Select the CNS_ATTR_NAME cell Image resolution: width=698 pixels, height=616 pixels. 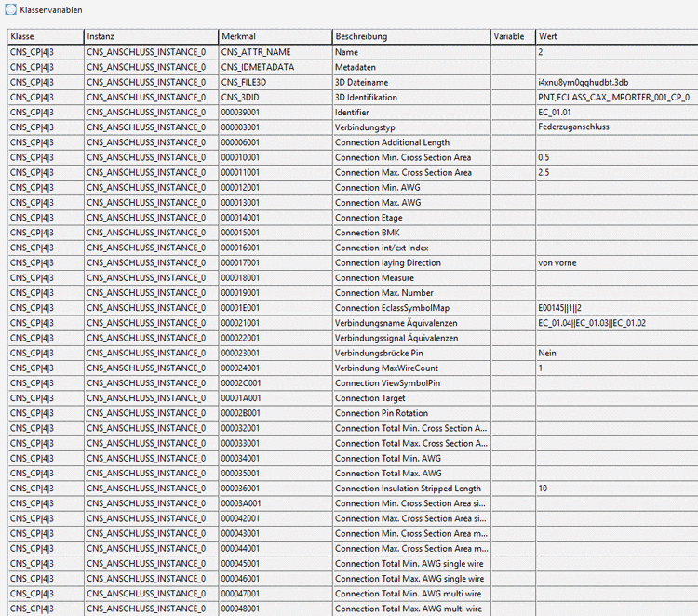point(275,52)
